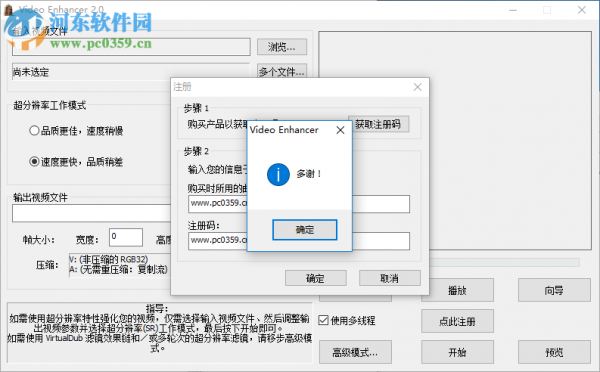Click the information icon in message box
The width and height of the screenshot is (600, 372).
coord(278,175)
